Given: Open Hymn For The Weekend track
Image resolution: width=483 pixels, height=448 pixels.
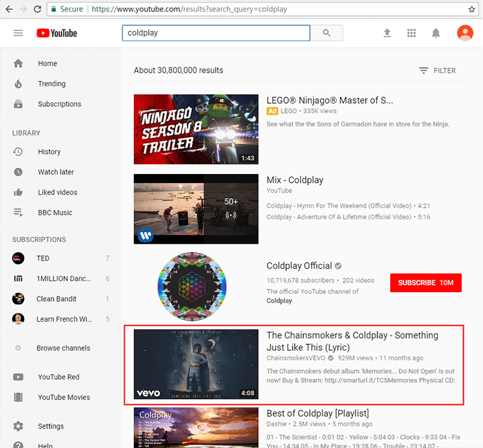Looking at the screenshot, I should tap(348, 206).
